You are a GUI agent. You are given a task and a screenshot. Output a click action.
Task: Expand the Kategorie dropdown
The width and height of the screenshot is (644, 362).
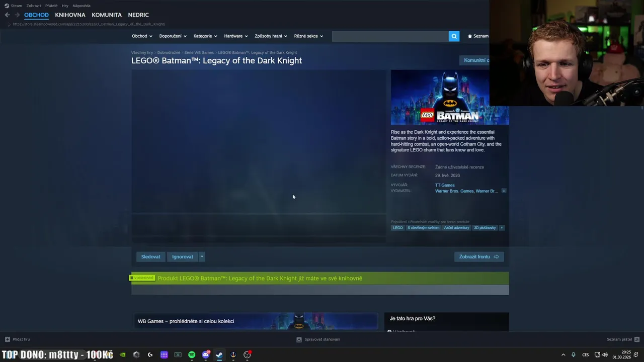pos(205,36)
